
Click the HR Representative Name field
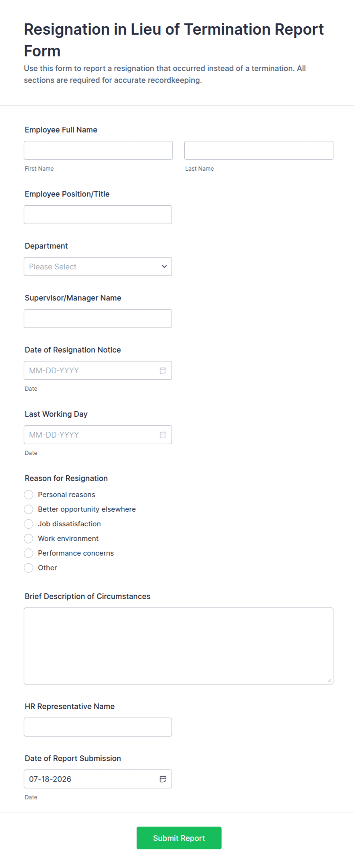[x=98, y=727]
